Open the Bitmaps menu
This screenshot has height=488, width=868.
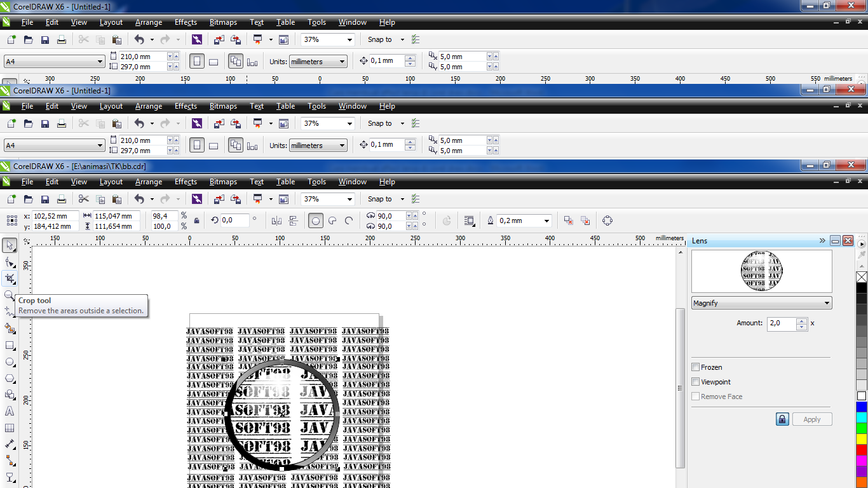tap(223, 181)
